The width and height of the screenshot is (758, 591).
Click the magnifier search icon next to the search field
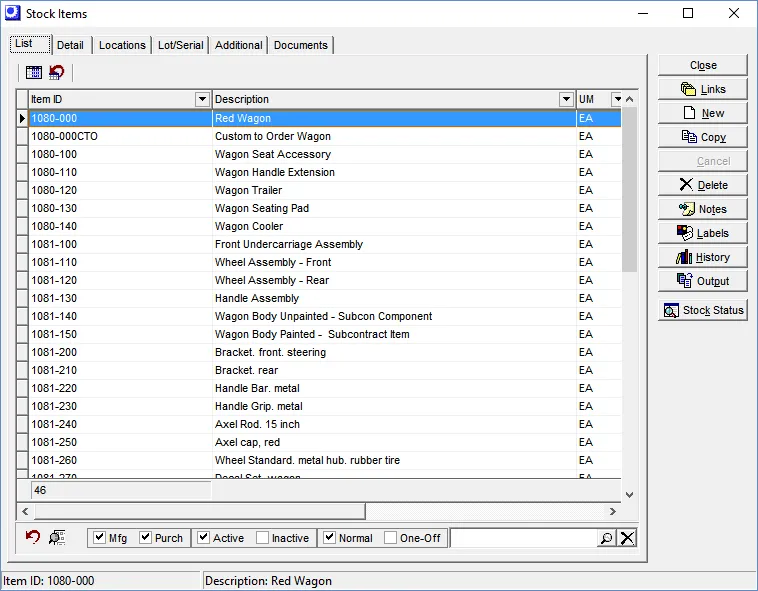606,538
